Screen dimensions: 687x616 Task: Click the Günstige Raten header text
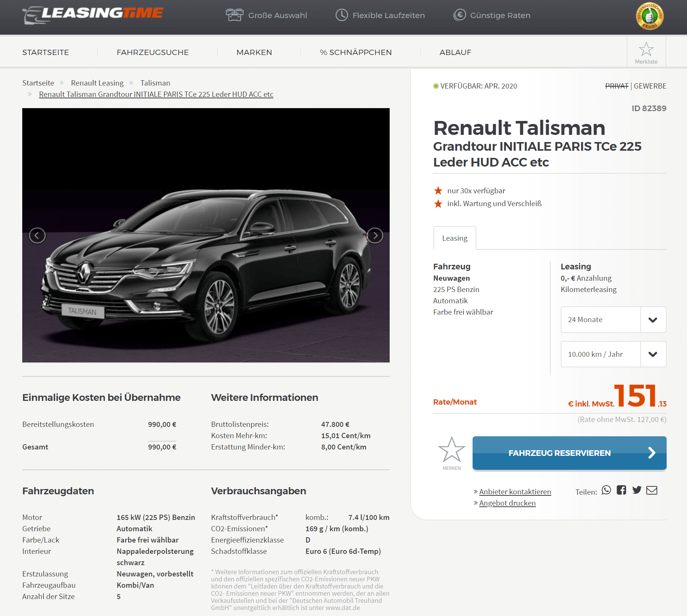(x=500, y=15)
